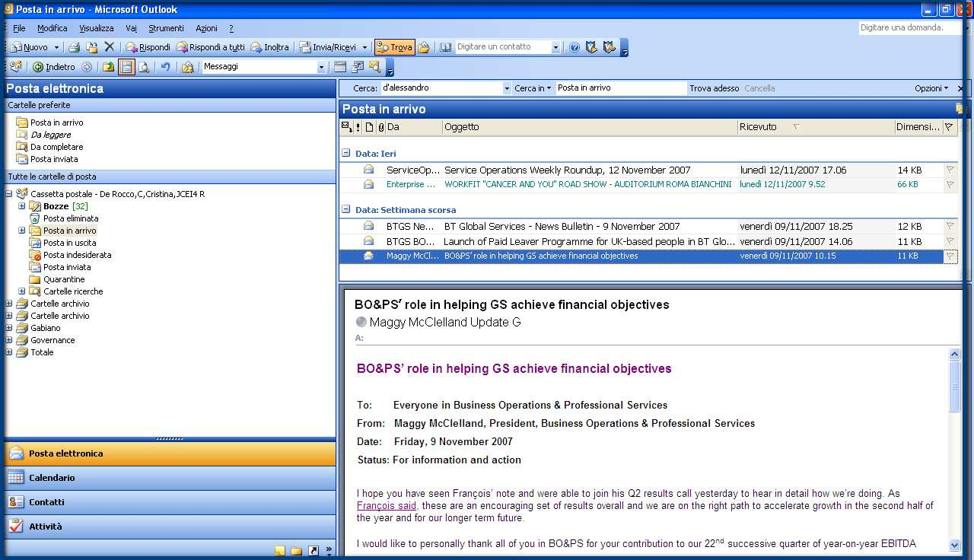Image resolution: width=974 pixels, height=560 pixels.
Task: Open the Azioni menu
Action: (x=206, y=28)
